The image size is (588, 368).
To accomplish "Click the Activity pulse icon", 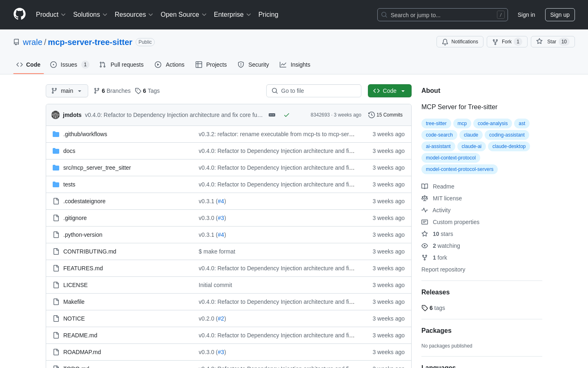I will click(x=425, y=210).
